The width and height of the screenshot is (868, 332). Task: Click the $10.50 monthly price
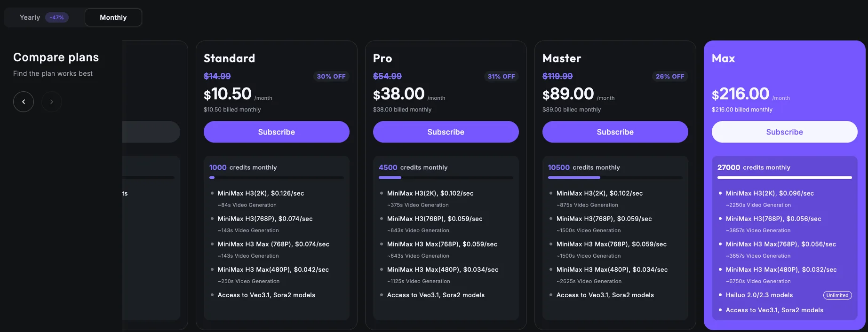(228, 94)
